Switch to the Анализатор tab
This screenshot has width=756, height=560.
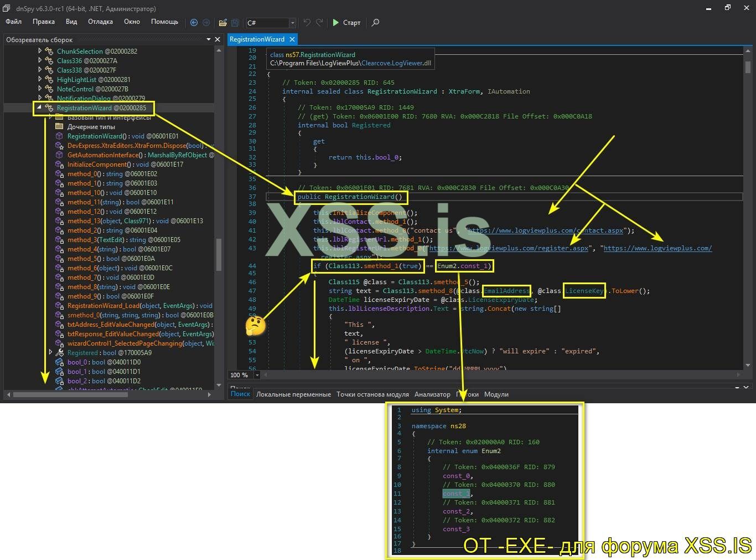[432, 394]
